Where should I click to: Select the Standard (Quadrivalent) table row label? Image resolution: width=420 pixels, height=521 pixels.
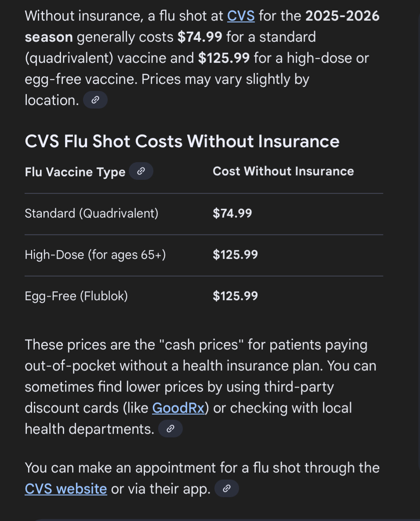point(91,214)
